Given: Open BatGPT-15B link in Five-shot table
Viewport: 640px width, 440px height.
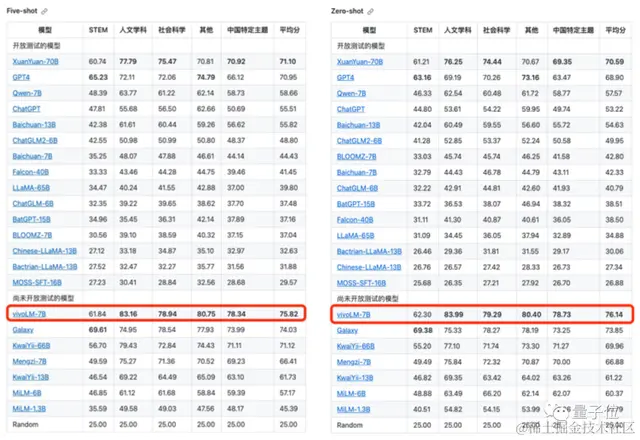Looking at the screenshot, I should (31, 219).
